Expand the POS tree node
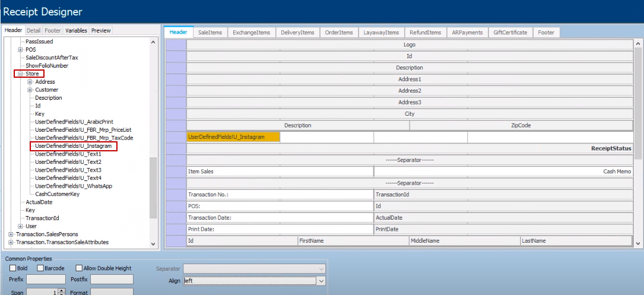This screenshot has height=295, width=644. coord(20,50)
